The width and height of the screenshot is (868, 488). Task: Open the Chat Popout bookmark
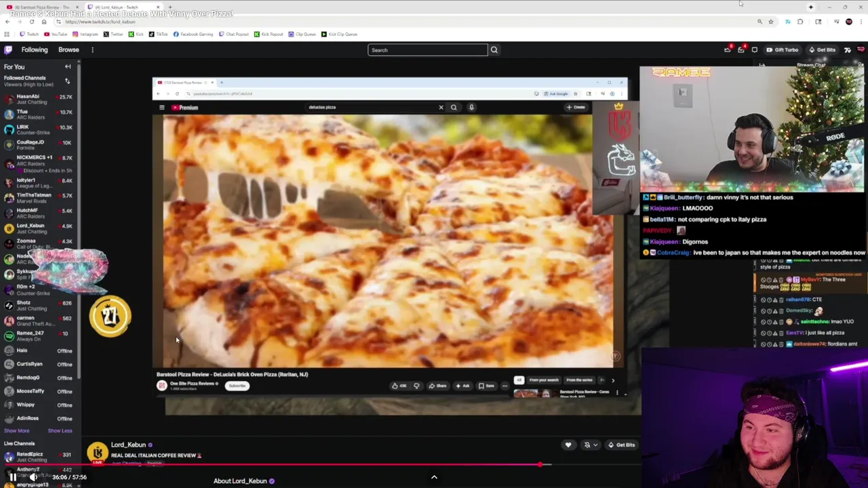[x=233, y=34]
